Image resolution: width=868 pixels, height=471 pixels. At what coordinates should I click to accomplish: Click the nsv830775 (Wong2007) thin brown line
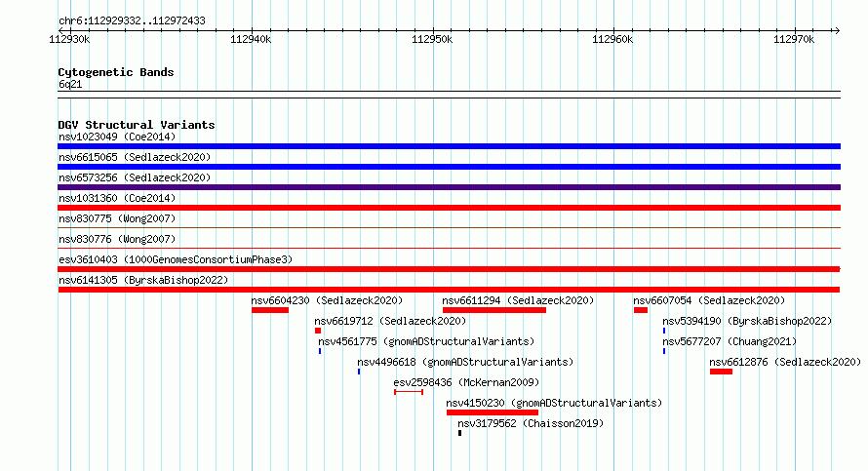coord(449,227)
